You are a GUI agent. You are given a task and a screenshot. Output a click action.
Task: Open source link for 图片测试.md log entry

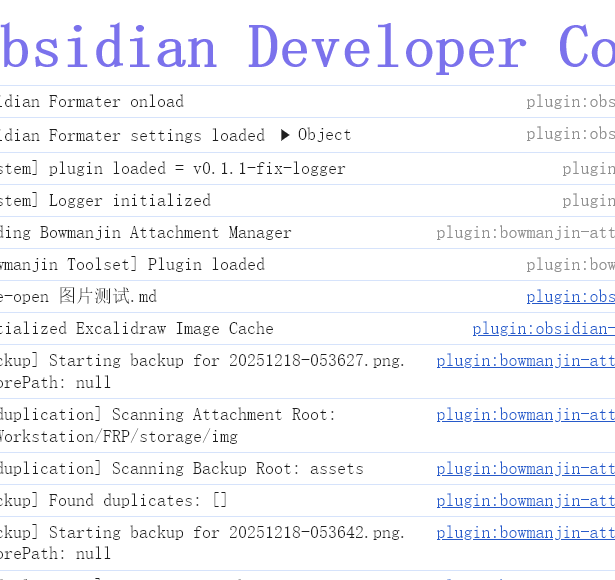point(570,297)
